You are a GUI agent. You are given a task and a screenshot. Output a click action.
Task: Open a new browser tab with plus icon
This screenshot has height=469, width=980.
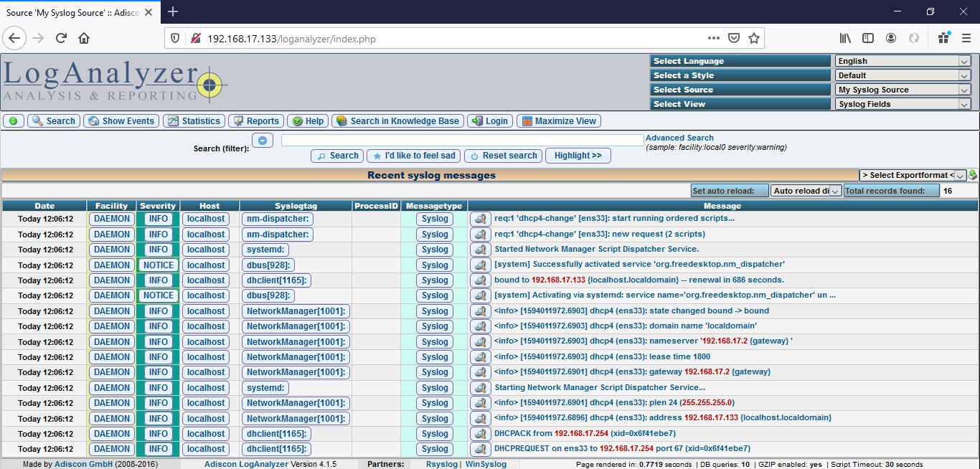173,11
